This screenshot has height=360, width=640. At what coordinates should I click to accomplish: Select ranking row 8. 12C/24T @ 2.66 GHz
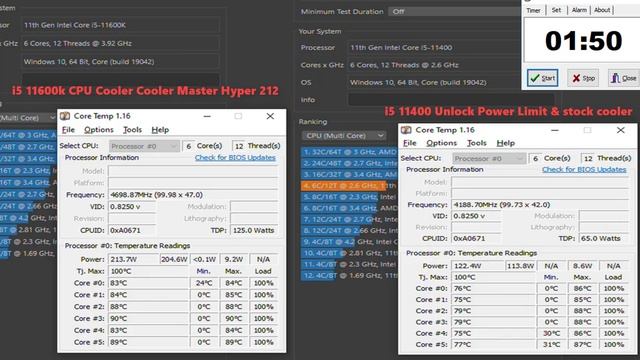349,231
